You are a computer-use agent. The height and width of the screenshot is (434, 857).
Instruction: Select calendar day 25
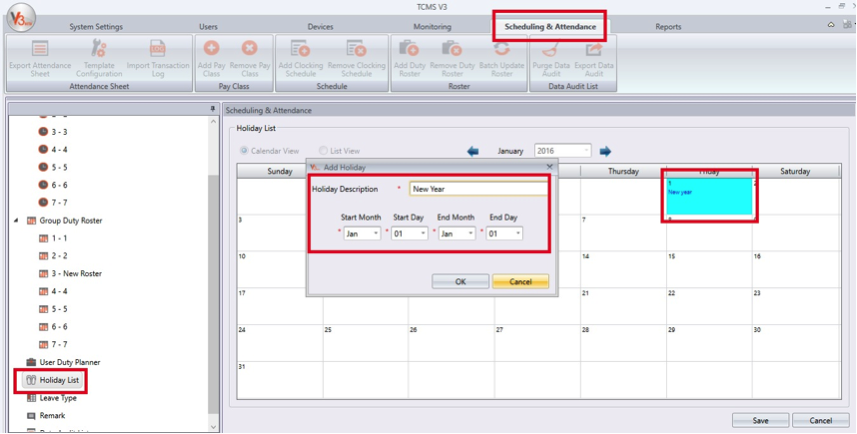pyautogui.click(x=365, y=343)
